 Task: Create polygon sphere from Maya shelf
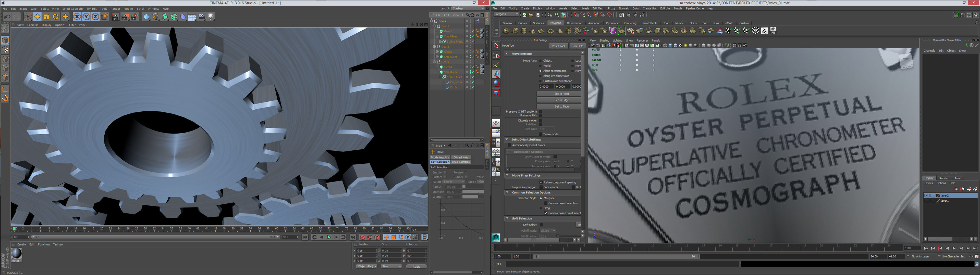click(506, 31)
